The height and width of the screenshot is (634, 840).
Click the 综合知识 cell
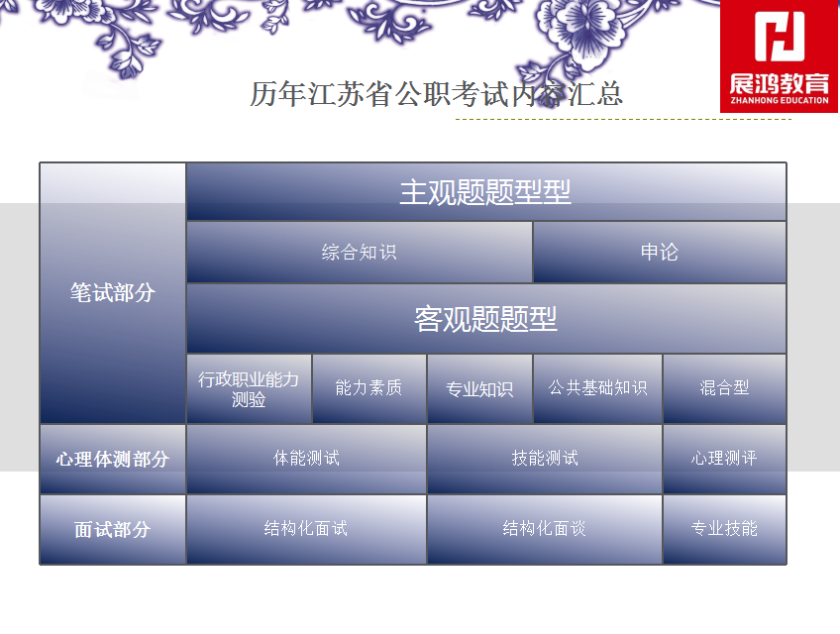pos(359,253)
